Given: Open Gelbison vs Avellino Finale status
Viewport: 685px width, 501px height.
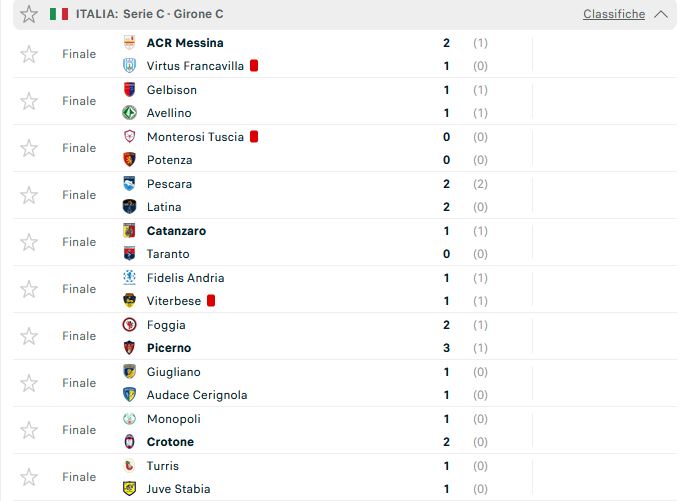Looking at the screenshot, I should tap(79, 101).
